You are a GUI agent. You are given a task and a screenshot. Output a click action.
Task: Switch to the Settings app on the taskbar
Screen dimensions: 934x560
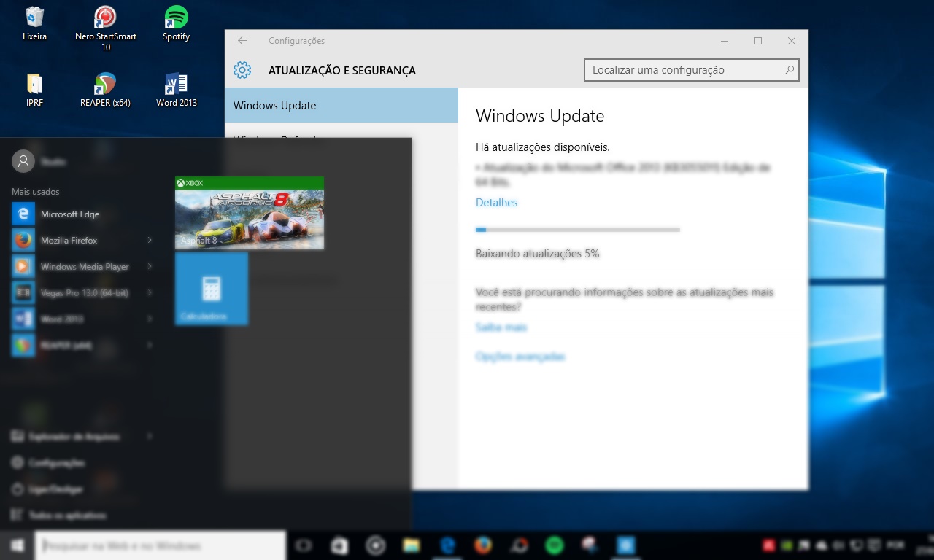(626, 545)
